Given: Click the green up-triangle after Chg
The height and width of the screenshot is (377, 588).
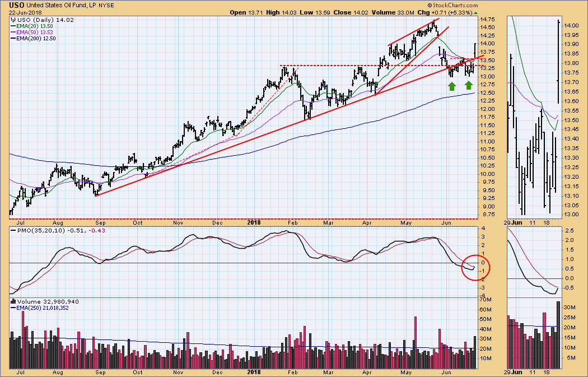Looking at the screenshot, I should pyautogui.click(x=476, y=13).
